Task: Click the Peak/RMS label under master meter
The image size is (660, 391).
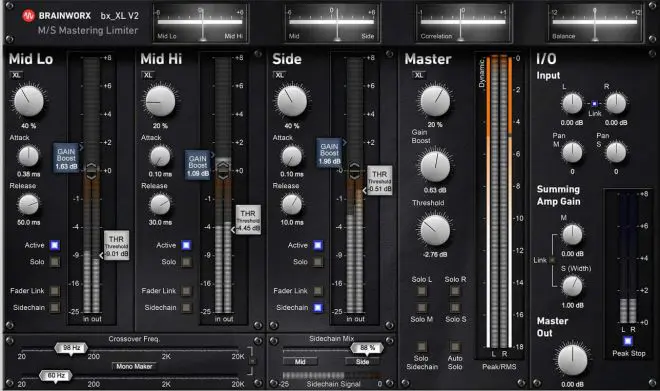Action: click(499, 367)
